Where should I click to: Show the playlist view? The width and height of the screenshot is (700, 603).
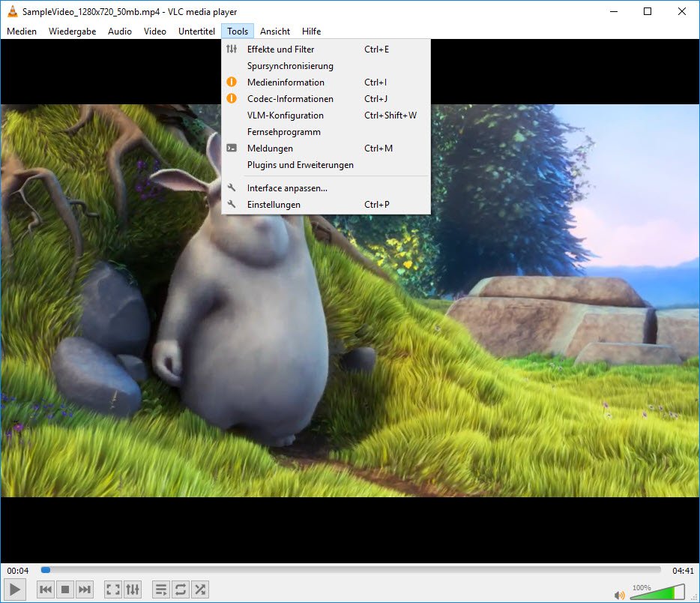161,589
